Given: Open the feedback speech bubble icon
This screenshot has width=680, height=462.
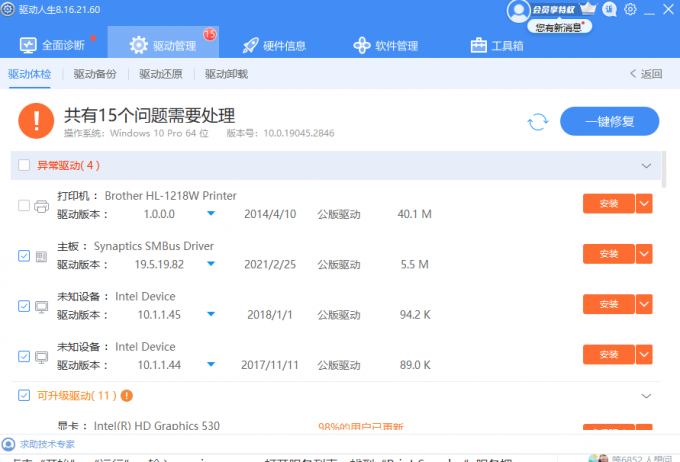Looking at the screenshot, I should [610, 9].
